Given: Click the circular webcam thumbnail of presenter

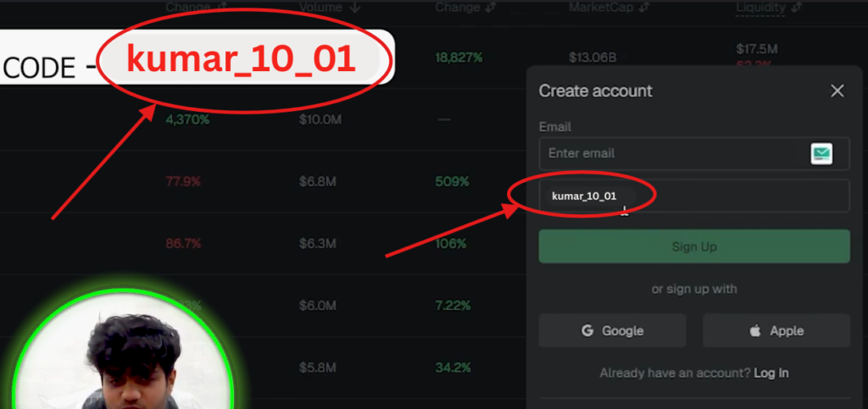Looking at the screenshot, I should tap(123, 351).
